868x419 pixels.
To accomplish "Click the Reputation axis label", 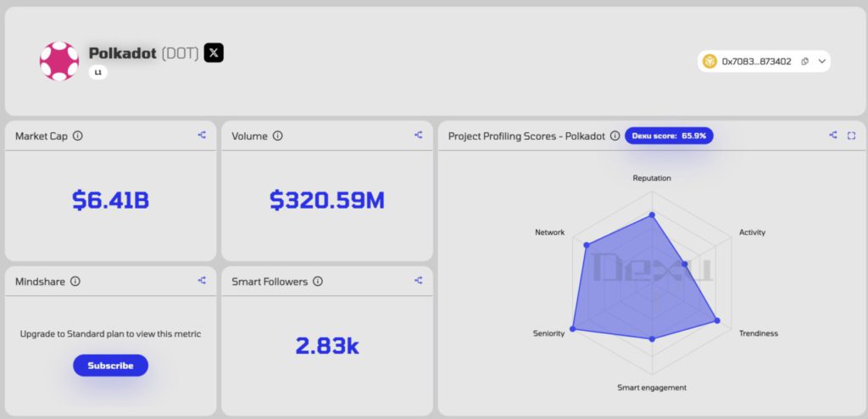I will click(x=652, y=178).
